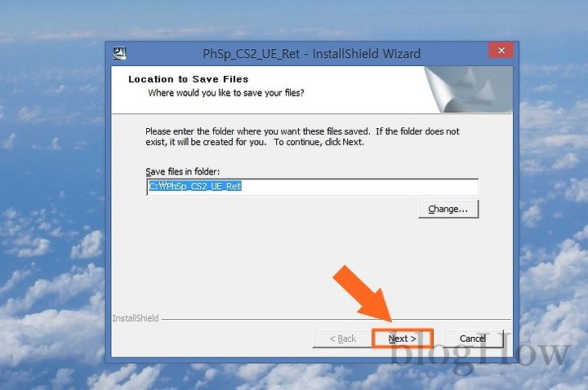Click the 'Where would you like to save' subtitle
Screen dimensions: 588x390
pos(226,92)
